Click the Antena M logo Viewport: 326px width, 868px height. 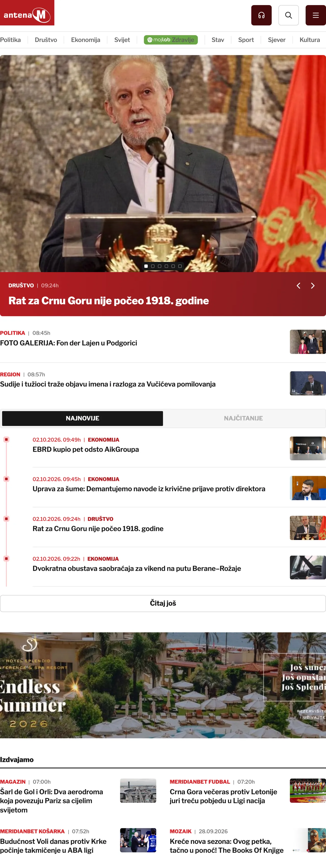(27, 13)
